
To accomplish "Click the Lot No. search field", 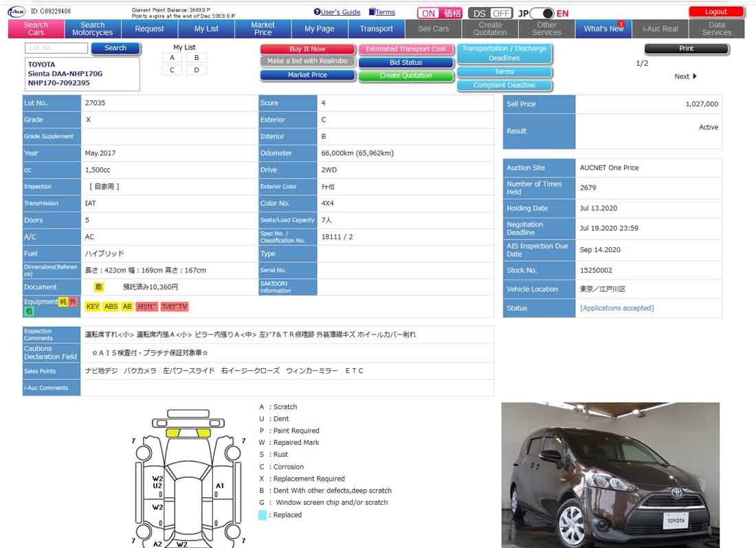I will pyautogui.click(x=56, y=47).
